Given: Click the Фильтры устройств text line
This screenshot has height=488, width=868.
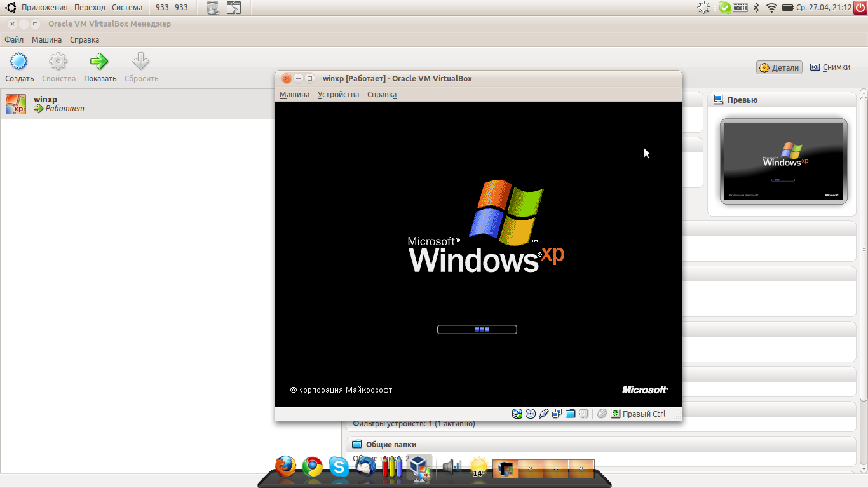Looking at the screenshot, I should coord(414,424).
